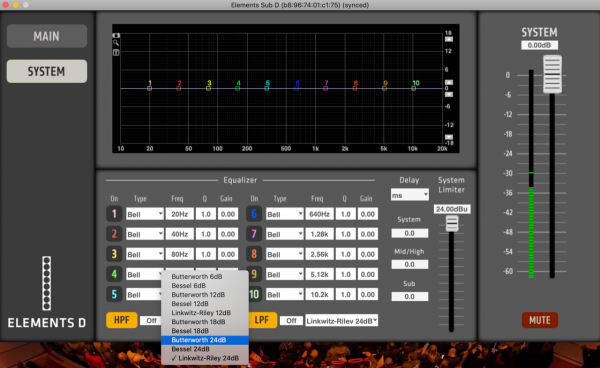
Task: Open the band 2 Bell type dropdown
Action: 145,234
